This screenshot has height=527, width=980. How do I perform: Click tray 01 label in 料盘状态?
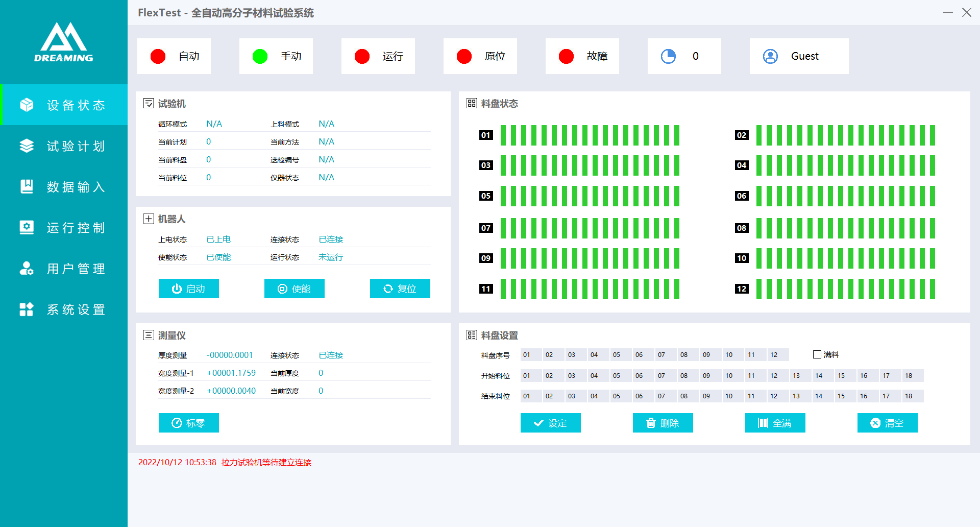pos(486,135)
